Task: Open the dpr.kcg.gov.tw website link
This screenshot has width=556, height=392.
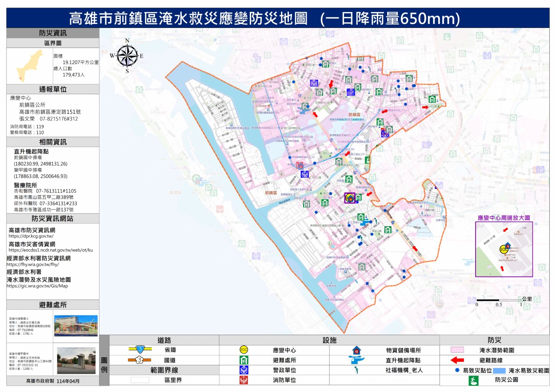Action: (31, 236)
